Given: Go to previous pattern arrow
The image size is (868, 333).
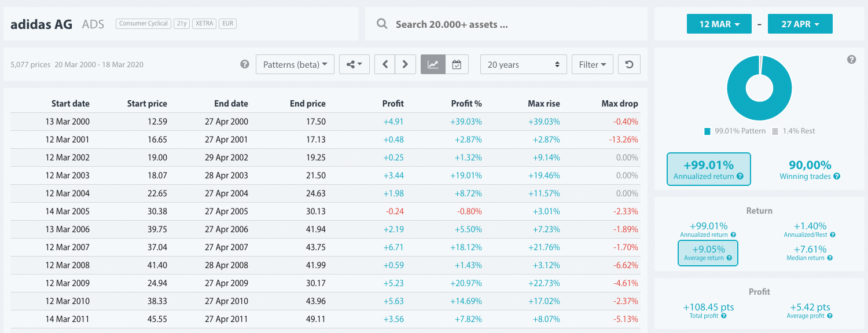Looking at the screenshot, I should click(x=385, y=64).
